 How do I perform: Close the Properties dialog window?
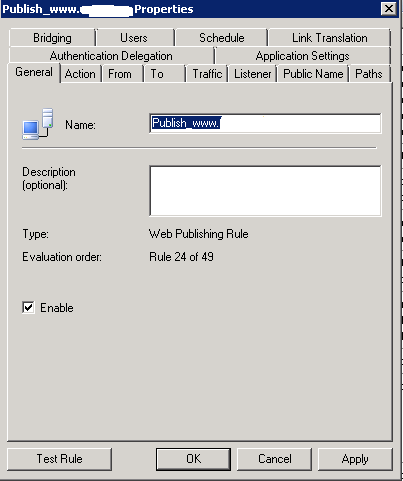(389, 9)
